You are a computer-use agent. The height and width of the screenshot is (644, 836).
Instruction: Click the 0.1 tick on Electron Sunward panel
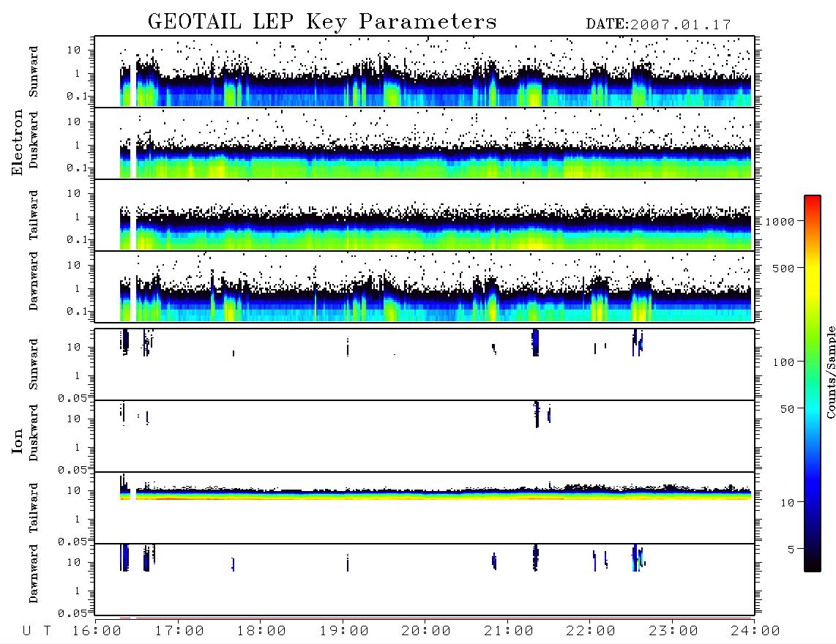(77, 96)
